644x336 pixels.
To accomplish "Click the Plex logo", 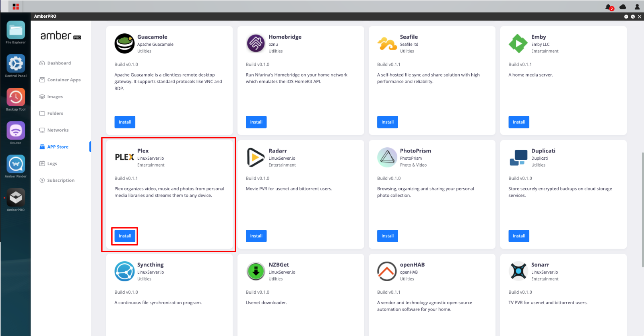I will pyautogui.click(x=124, y=157).
